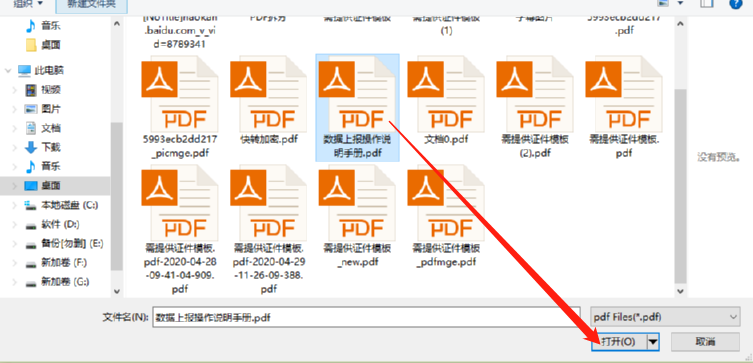Click the 打开(O) button

pos(619,342)
